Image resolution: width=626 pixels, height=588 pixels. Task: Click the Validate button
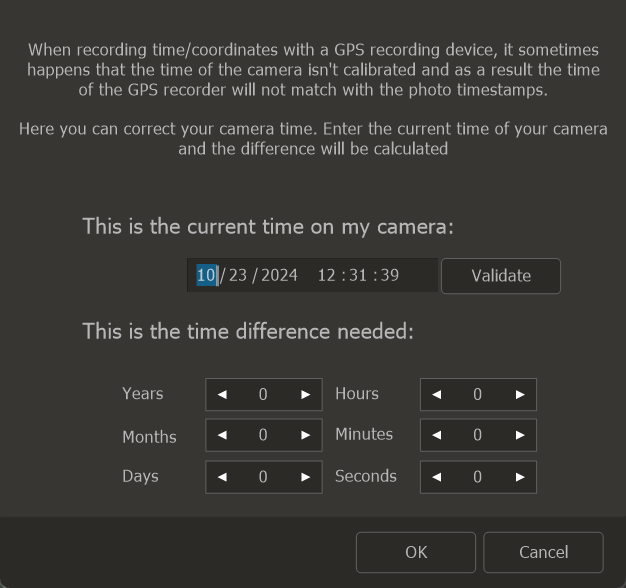(x=501, y=276)
